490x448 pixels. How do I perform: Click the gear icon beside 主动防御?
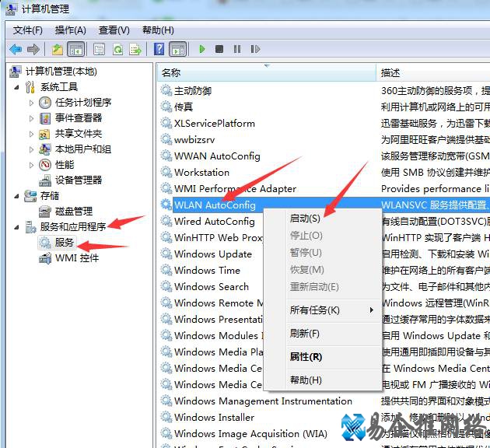tap(166, 90)
